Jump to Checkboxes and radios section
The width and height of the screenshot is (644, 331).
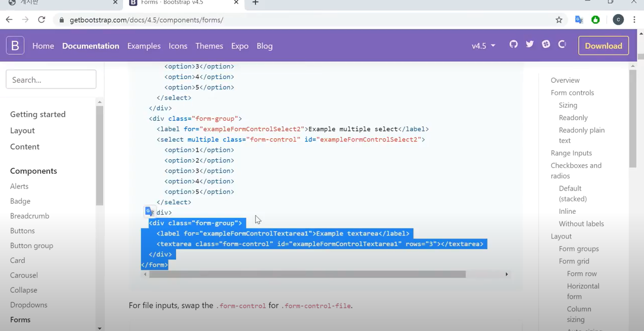576,171
